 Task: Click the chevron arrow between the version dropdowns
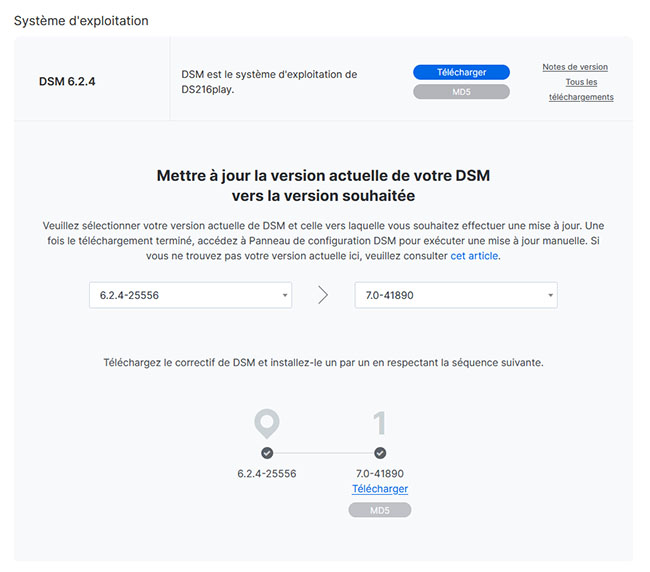click(x=323, y=295)
